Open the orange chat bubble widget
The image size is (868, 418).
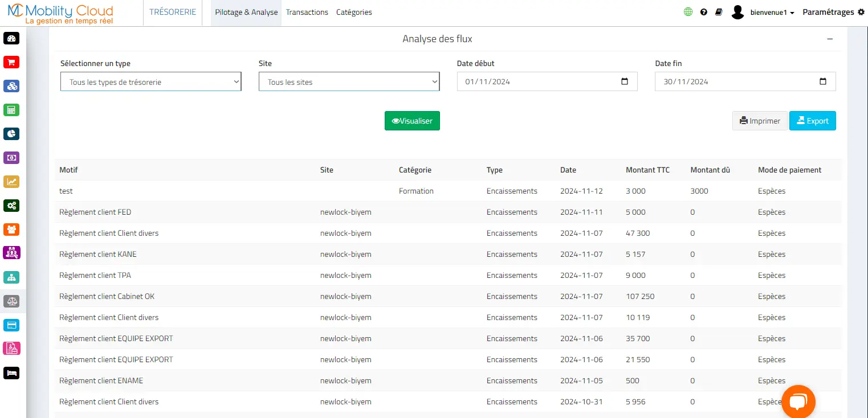(x=798, y=402)
